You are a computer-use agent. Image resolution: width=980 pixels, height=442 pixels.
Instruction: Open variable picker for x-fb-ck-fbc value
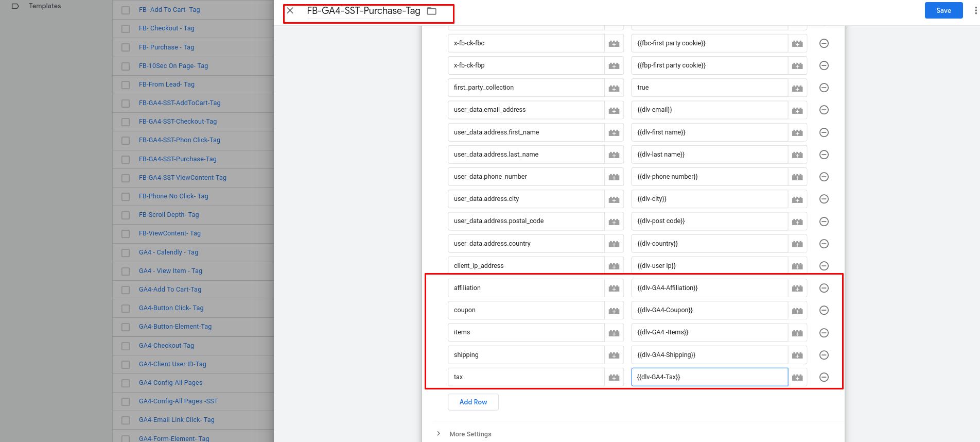pyautogui.click(x=797, y=44)
